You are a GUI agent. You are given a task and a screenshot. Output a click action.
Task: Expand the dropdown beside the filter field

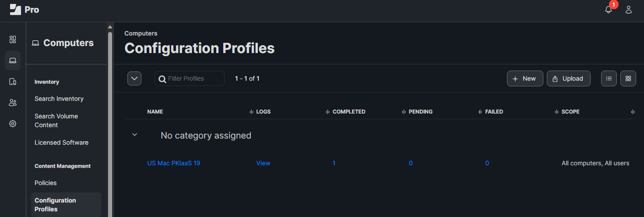(x=134, y=78)
